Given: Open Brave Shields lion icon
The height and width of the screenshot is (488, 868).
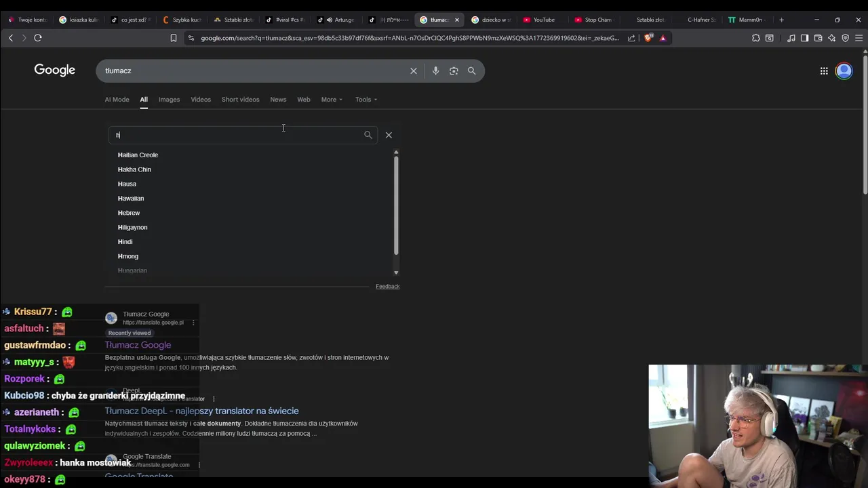Looking at the screenshot, I should [648, 38].
